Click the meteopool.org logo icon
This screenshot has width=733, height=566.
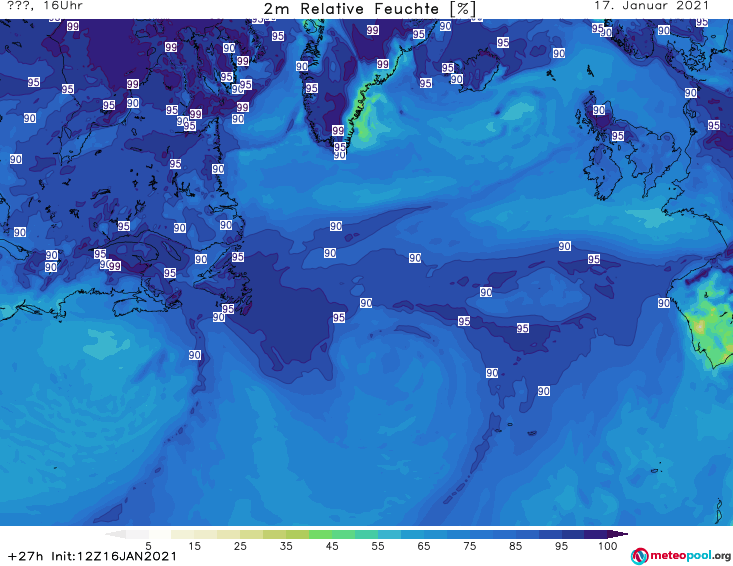(x=639, y=556)
